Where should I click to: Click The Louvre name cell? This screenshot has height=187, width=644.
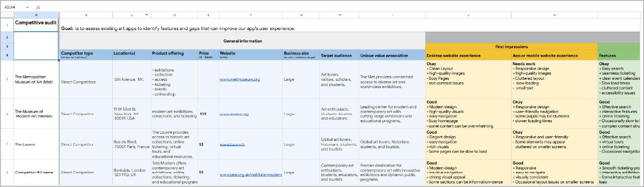coord(36,144)
